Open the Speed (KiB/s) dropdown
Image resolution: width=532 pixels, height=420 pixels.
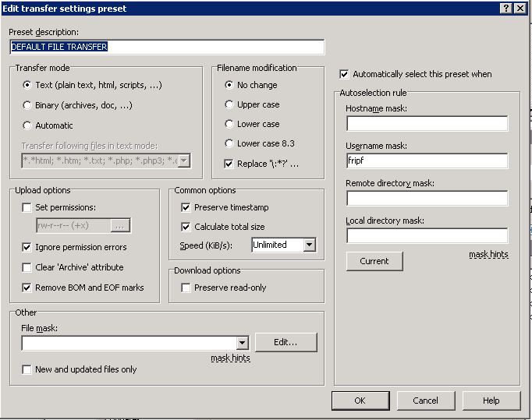click(x=309, y=245)
